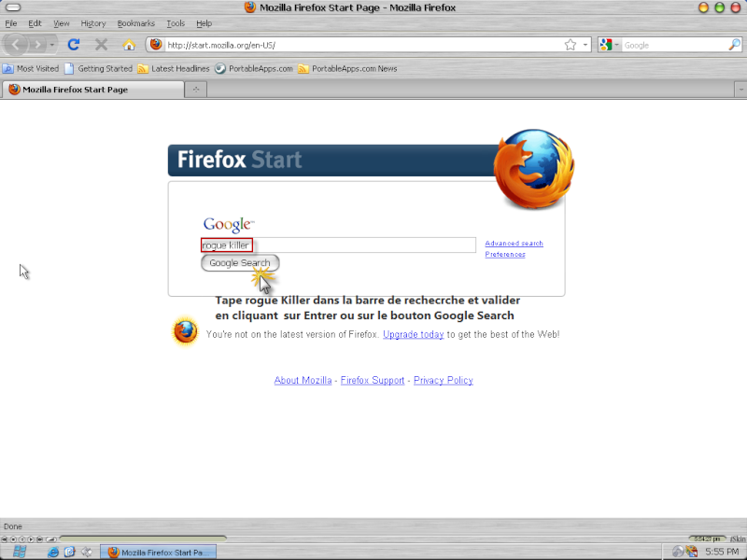Click the Google search engine icon in search bar
Image resolution: width=747 pixels, height=560 pixels.
click(606, 45)
